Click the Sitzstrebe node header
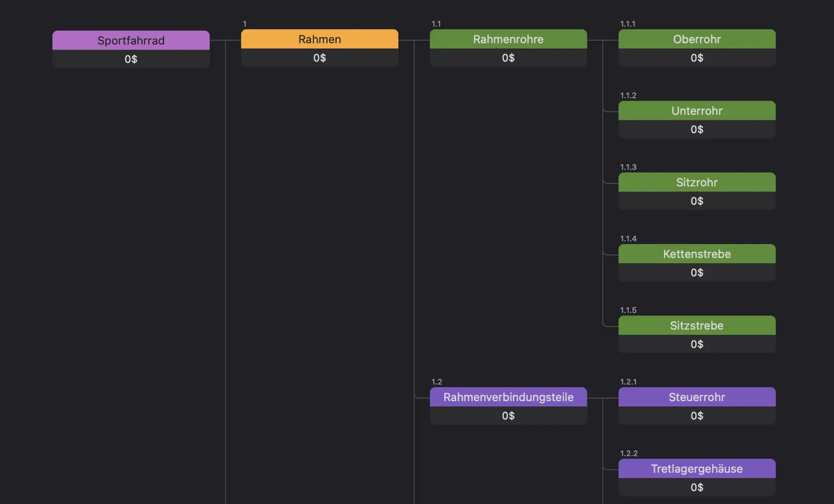 (x=697, y=325)
